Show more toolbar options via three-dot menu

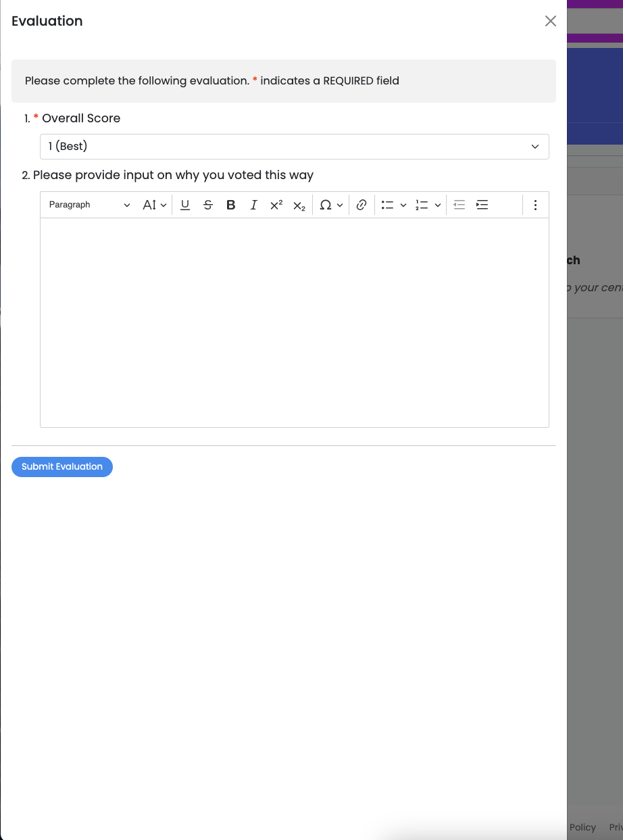tap(535, 205)
